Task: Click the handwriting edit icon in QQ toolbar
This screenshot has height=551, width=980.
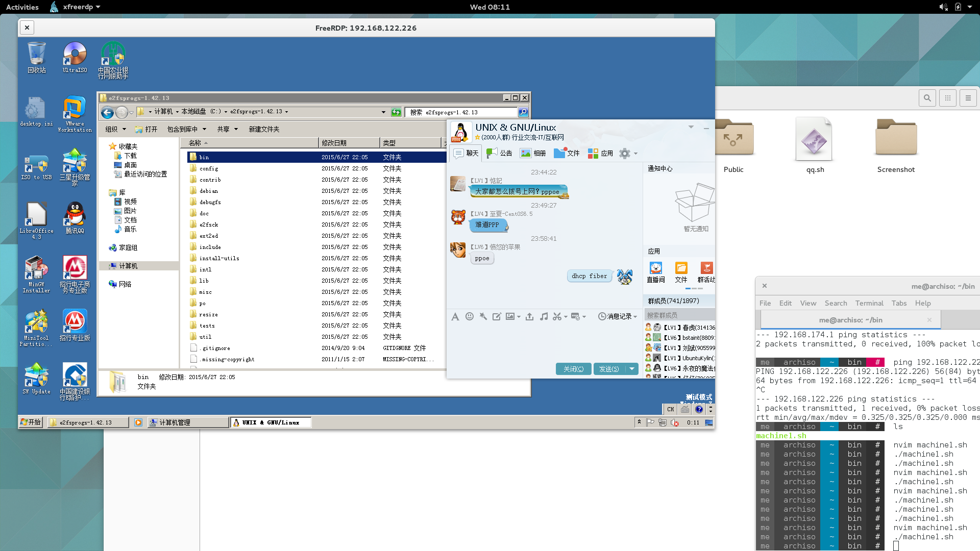Action: (496, 316)
